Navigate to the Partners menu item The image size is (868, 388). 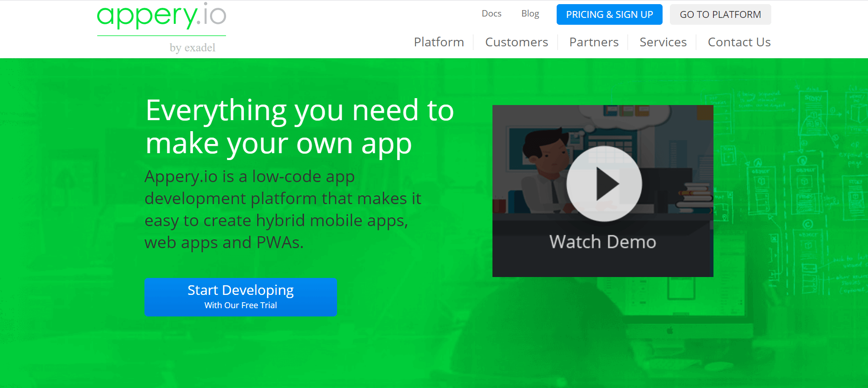tap(593, 42)
